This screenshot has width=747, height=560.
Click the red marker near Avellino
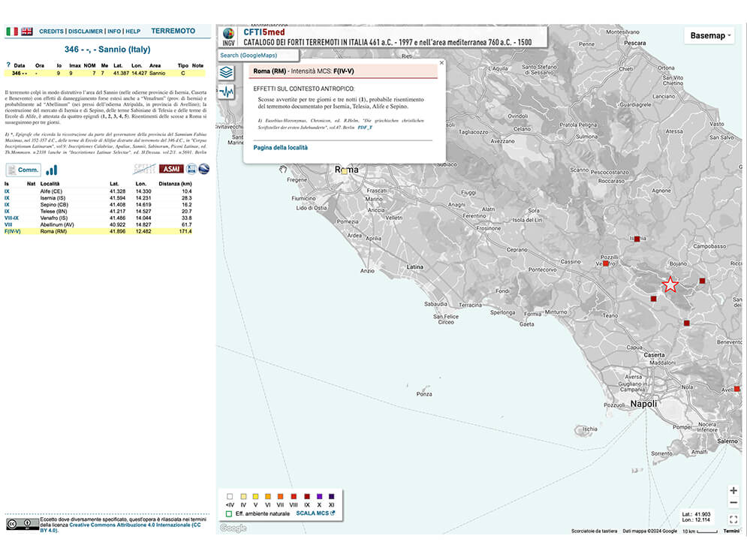coord(737,389)
